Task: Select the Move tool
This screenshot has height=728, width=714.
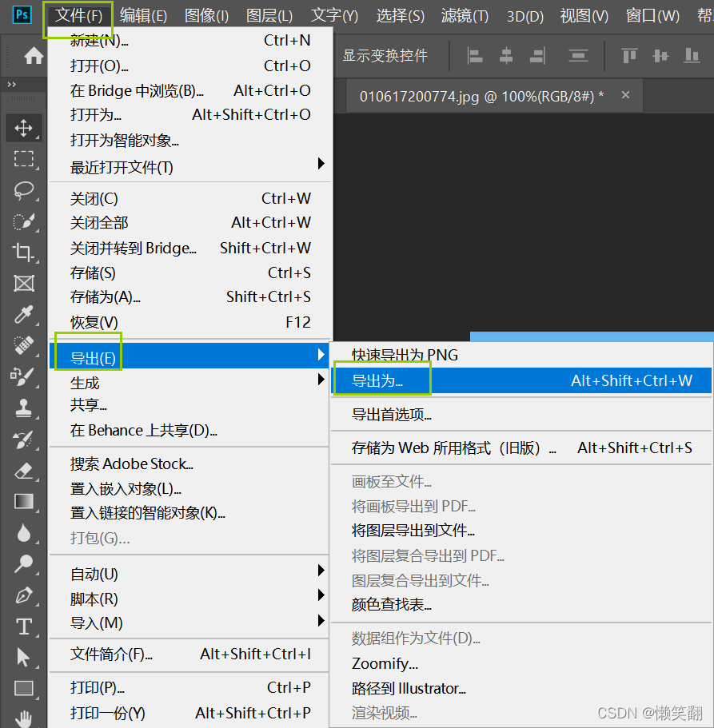Action: (24, 128)
